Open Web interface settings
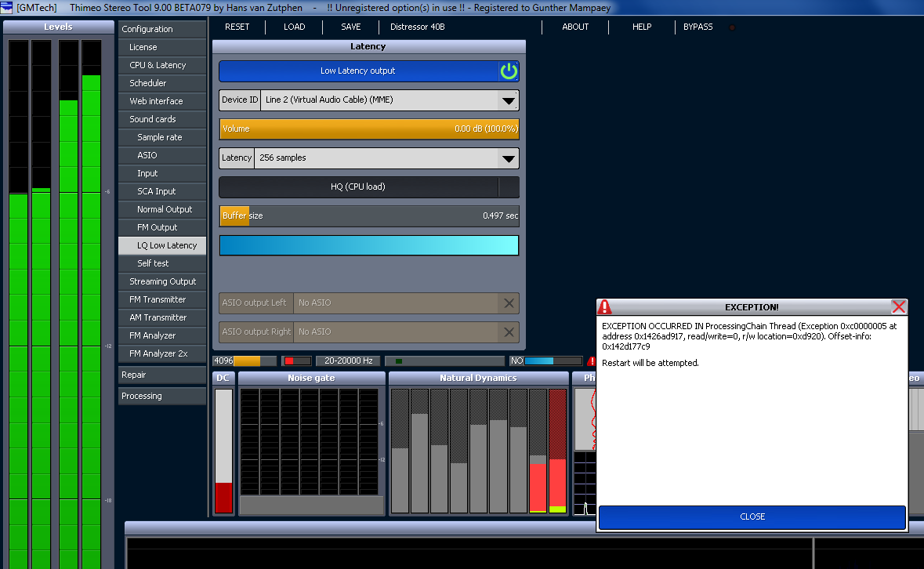This screenshot has height=569, width=924. pyautogui.click(x=162, y=101)
